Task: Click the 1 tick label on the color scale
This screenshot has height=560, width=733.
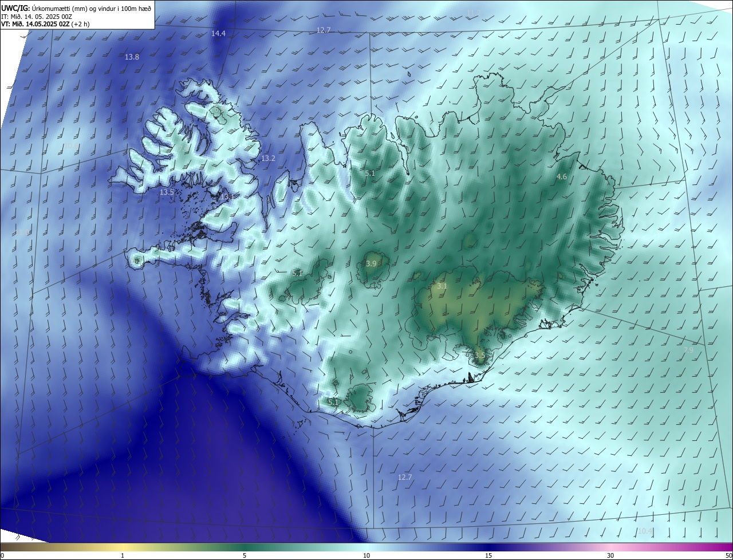Action: (123, 556)
